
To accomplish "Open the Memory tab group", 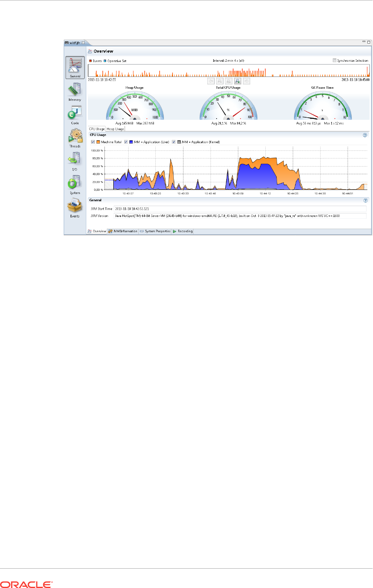I will [x=75, y=92].
